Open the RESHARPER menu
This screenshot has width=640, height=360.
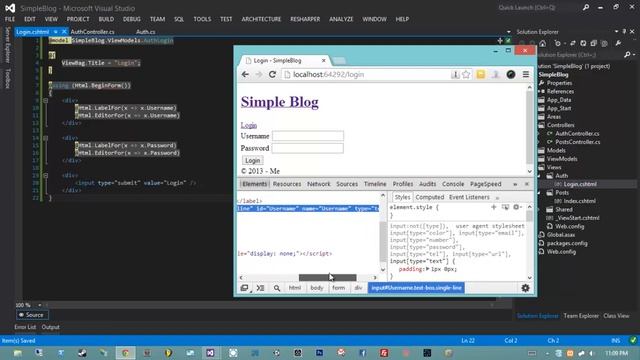coord(305,19)
